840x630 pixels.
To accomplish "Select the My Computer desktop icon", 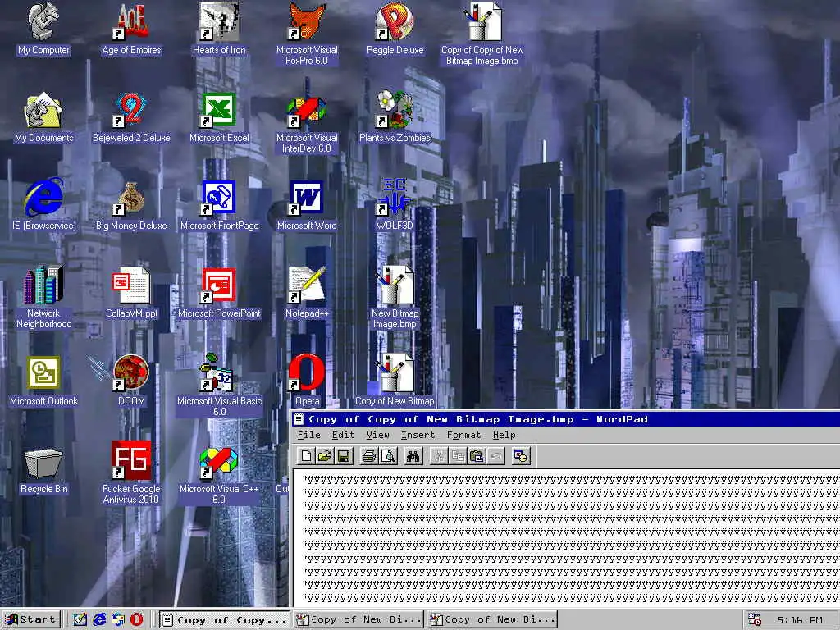I will click(x=44, y=29).
